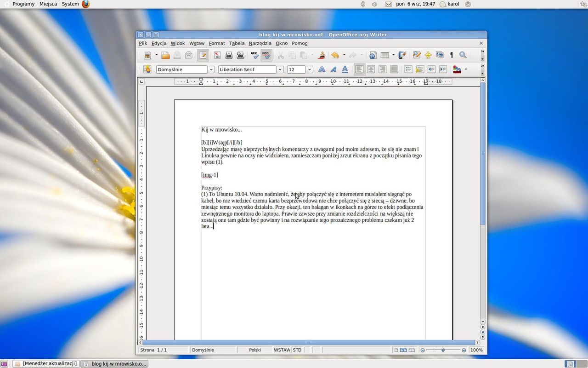Open the Edycja menu
The image size is (588, 368).
(x=159, y=43)
